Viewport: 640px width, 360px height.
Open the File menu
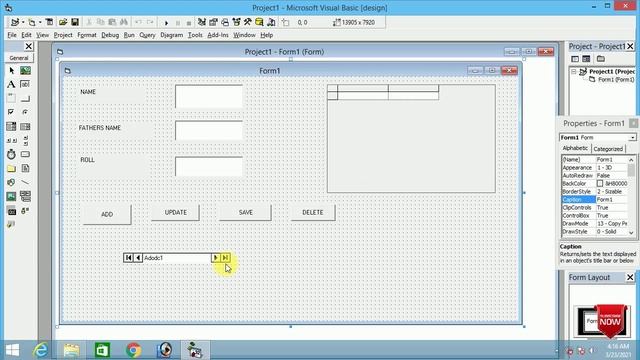coord(12,35)
